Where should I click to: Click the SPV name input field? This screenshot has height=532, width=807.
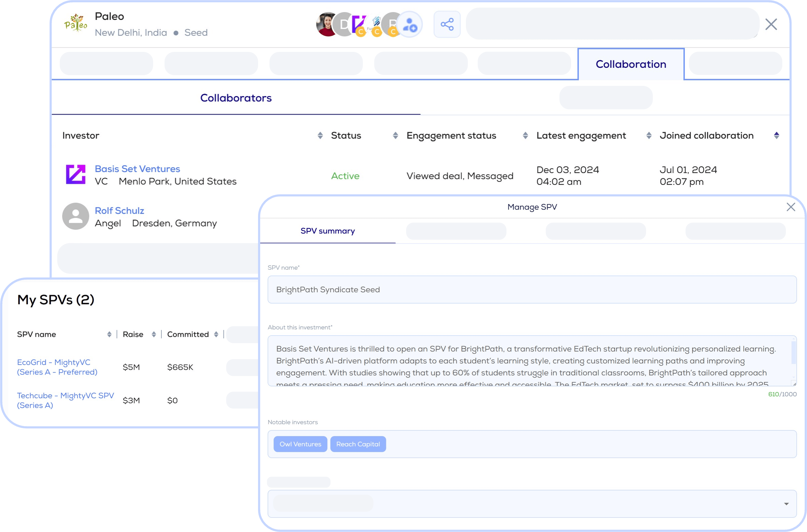pos(532,290)
